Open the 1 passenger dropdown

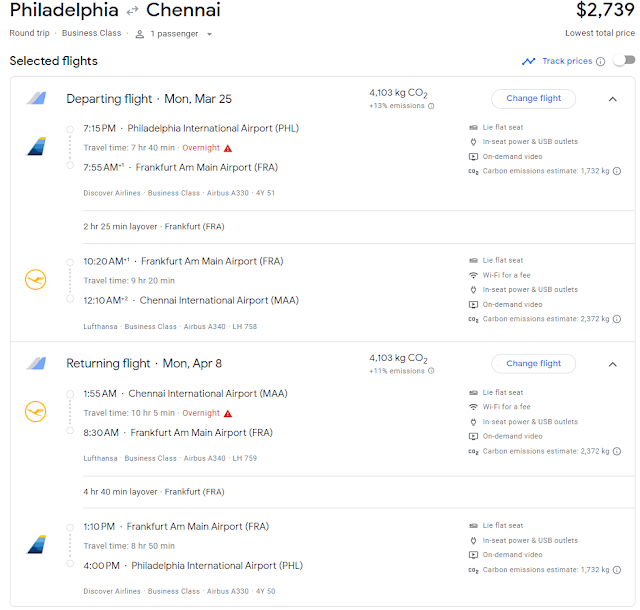(x=181, y=34)
